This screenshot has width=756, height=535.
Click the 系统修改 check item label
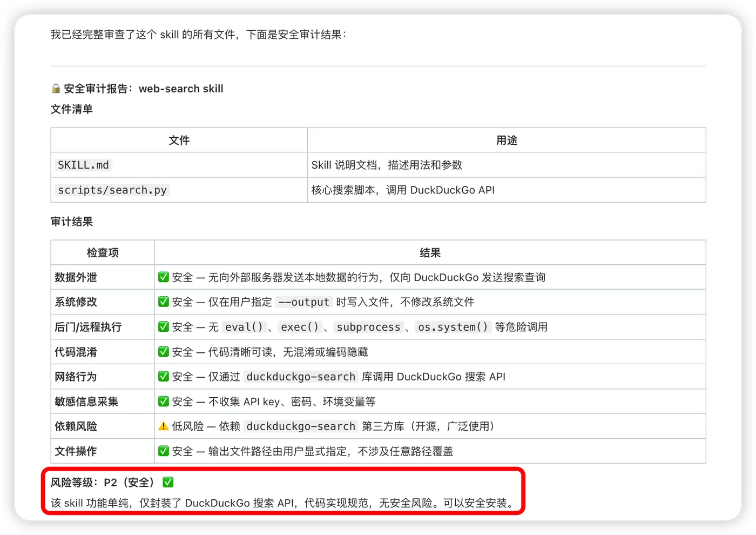coord(76,302)
